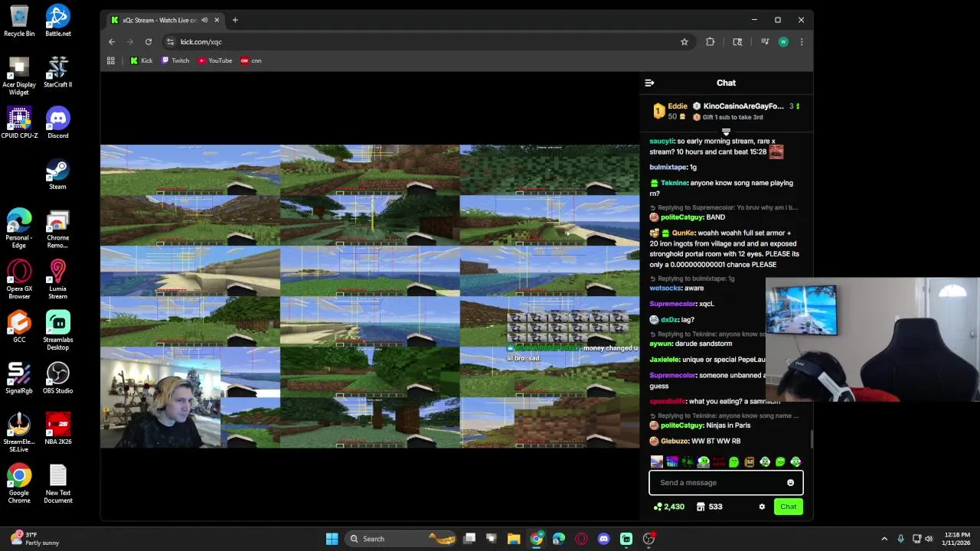This screenshot has height=551, width=980.
Task: Open File Explorer from taskbar
Action: click(x=514, y=539)
